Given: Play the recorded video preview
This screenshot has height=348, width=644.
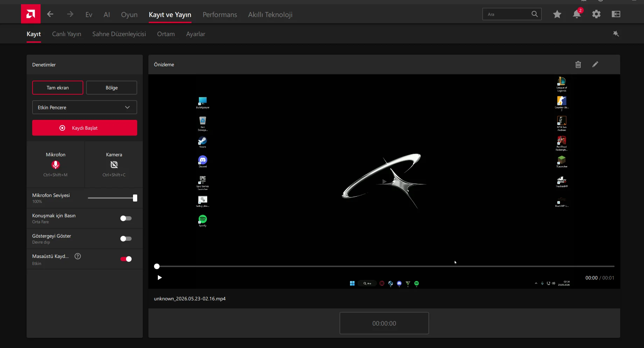Looking at the screenshot, I should pyautogui.click(x=160, y=278).
